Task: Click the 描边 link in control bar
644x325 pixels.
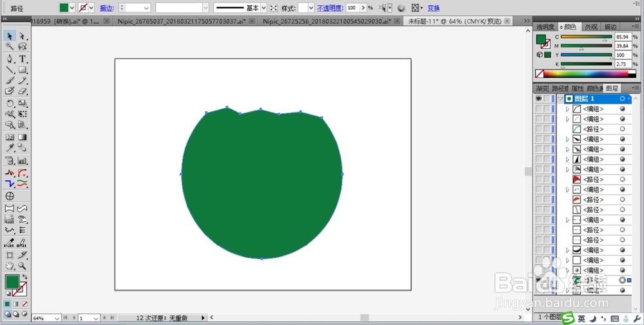Action: tap(106, 8)
